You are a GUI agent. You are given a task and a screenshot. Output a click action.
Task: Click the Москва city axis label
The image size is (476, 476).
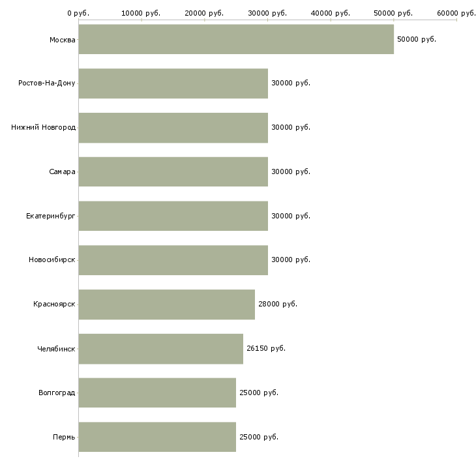click(62, 40)
